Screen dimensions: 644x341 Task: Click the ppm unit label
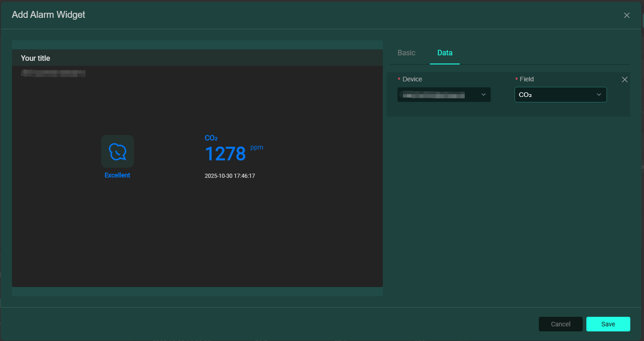click(x=257, y=148)
